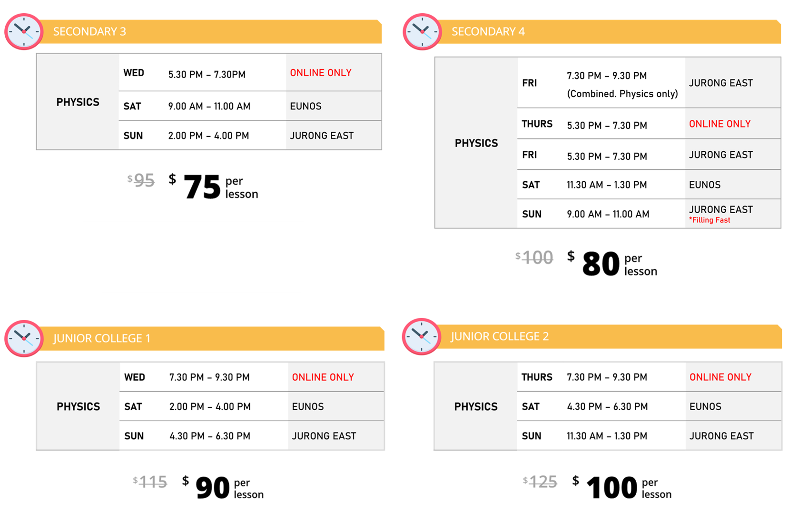
Task: Click the $80 per lesson price
Action: click(612, 264)
